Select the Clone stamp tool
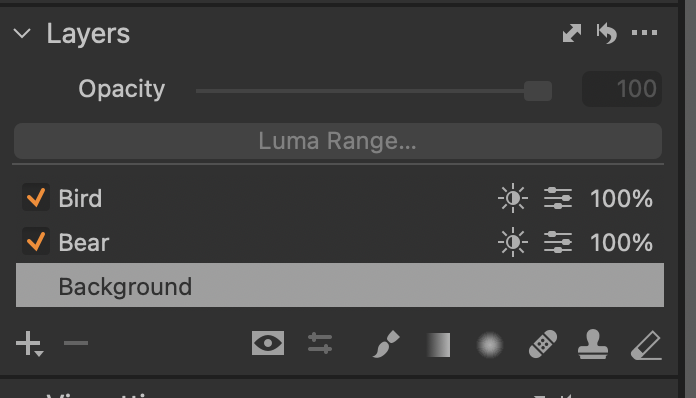The image size is (696, 398). [593, 344]
